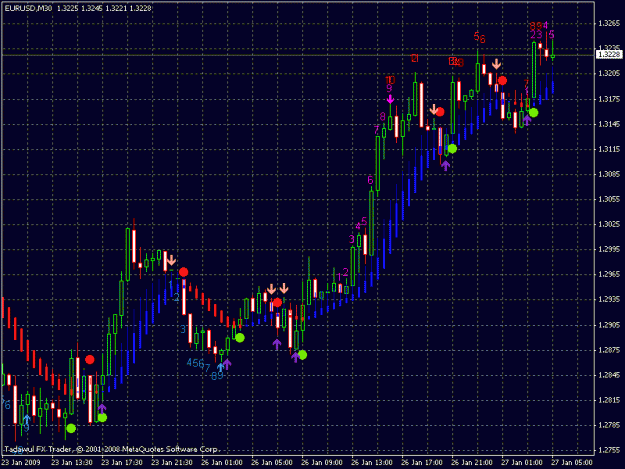625x469 pixels.
Task: Click the 26 Jan 21:00 time label
Action: pyautogui.click(x=472, y=462)
